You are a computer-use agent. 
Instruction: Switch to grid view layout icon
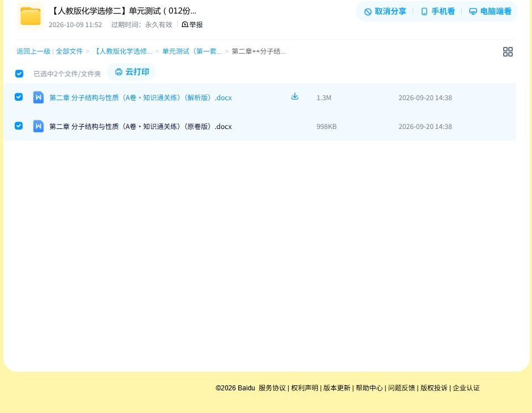508,51
